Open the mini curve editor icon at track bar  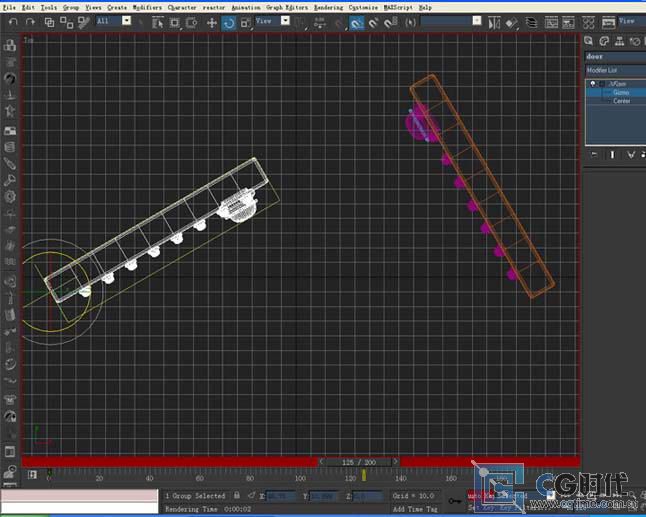coord(32,475)
